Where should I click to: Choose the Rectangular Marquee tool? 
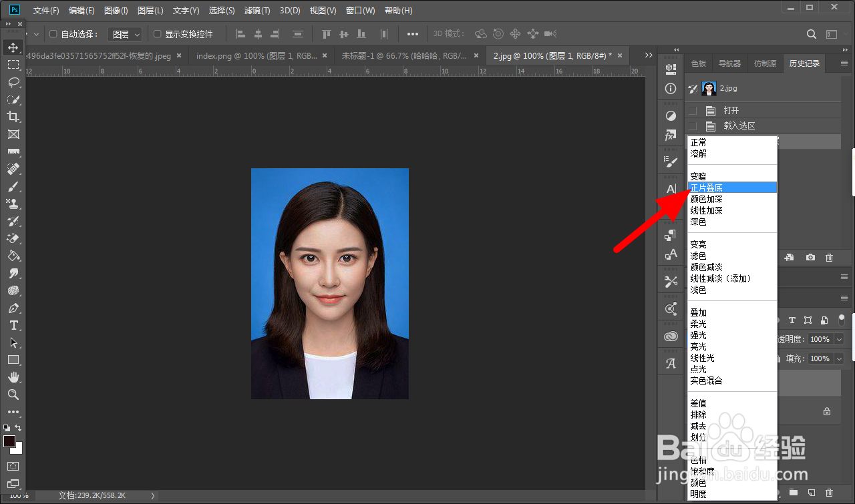click(13, 65)
